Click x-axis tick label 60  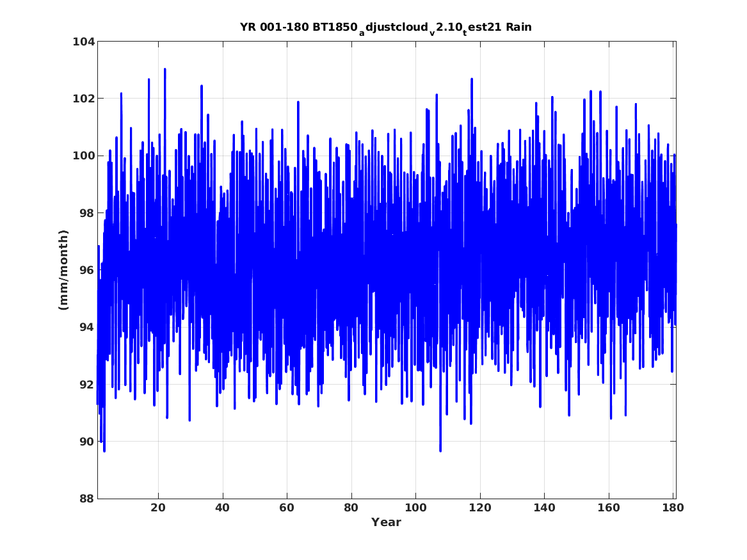click(287, 508)
